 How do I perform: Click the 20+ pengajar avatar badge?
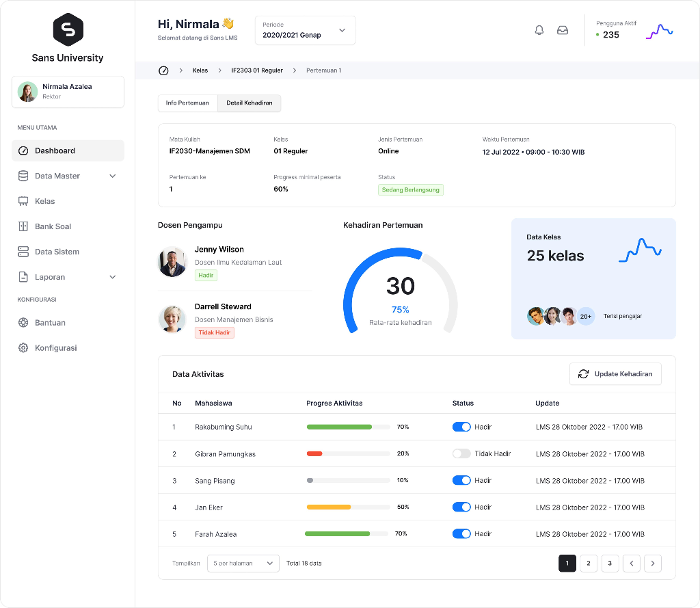(586, 316)
